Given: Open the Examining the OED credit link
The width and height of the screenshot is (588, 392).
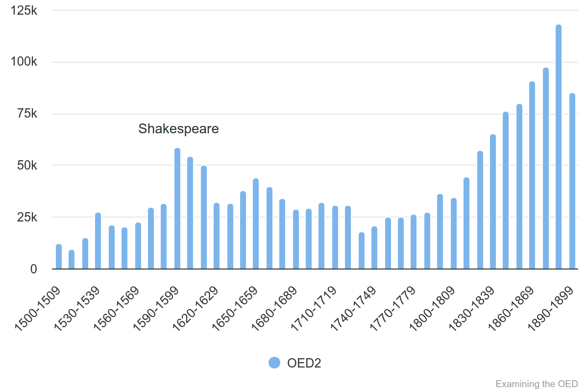Looking at the screenshot, I should (x=537, y=384).
